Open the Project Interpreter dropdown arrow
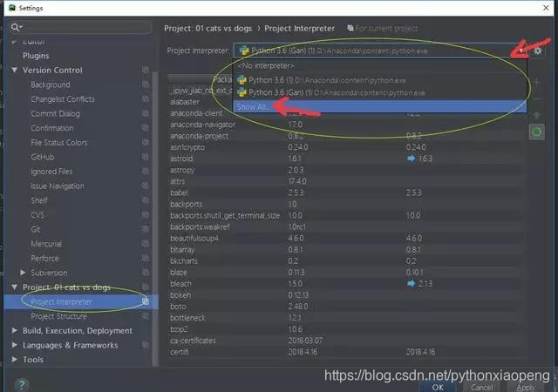The image size is (558, 392). (521, 51)
